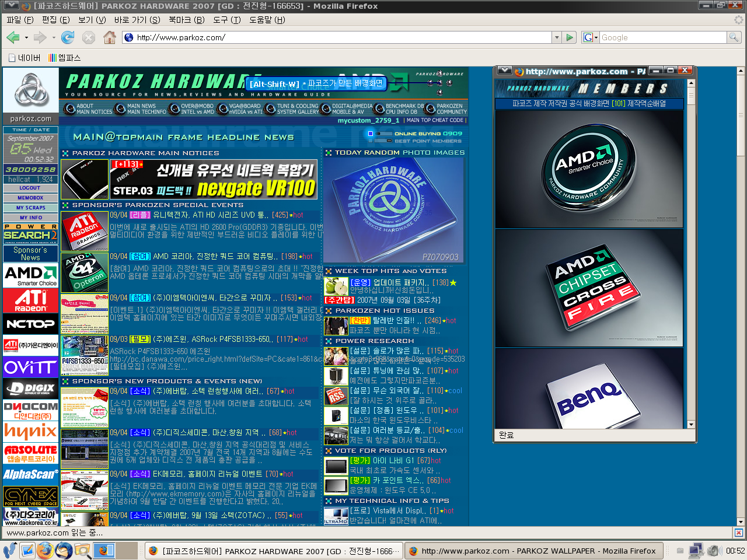Screen dimensions: 747x560
Task: Click the NCTOP sponsor logo
Action: coord(30,324)
